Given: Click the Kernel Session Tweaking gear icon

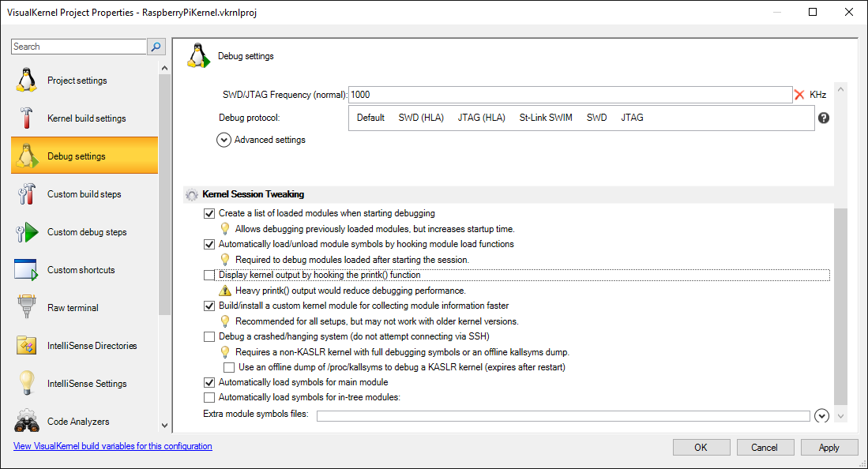Looking at the screenshot, I should tap(192, 194).
